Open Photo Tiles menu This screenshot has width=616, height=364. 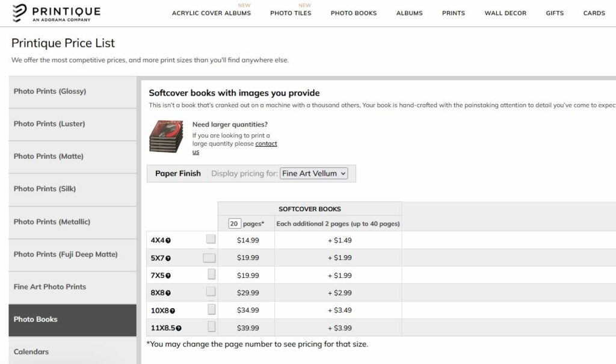291,13
